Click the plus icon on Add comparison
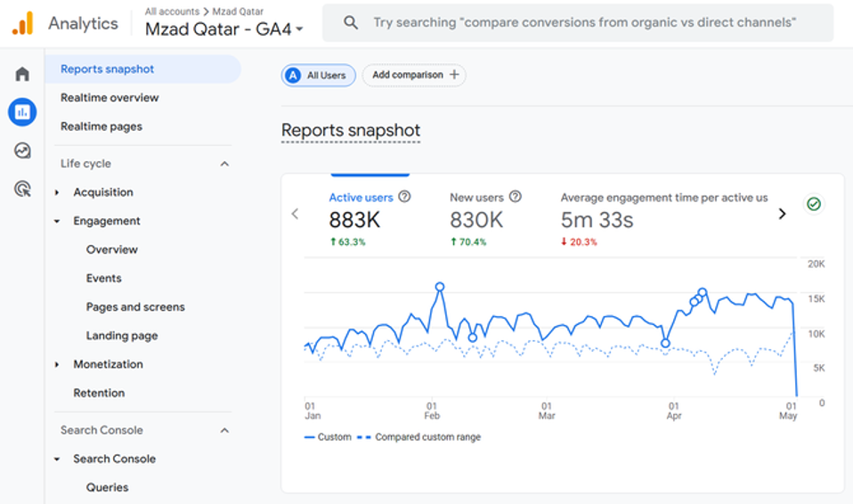This screenshot has height=504, width=853. click(x=454, y=75)
